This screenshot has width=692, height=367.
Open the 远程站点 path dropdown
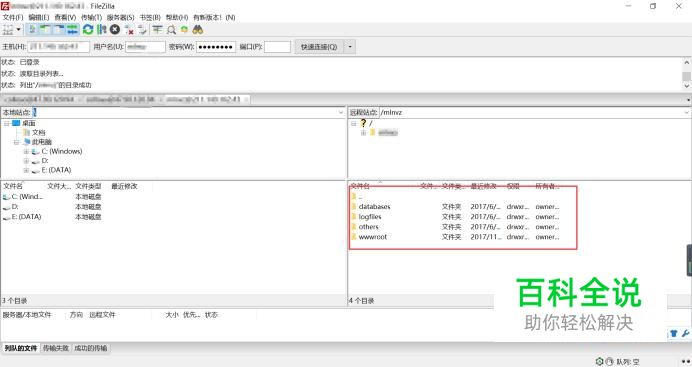tap(687, 112)
